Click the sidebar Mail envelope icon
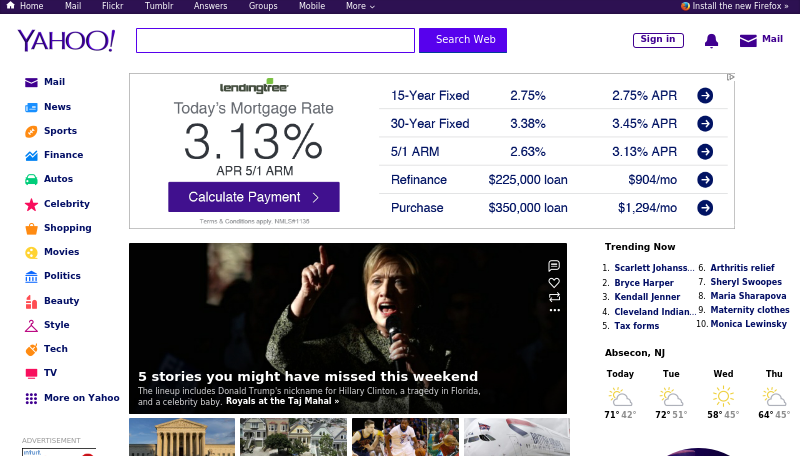 click(31, 82)
